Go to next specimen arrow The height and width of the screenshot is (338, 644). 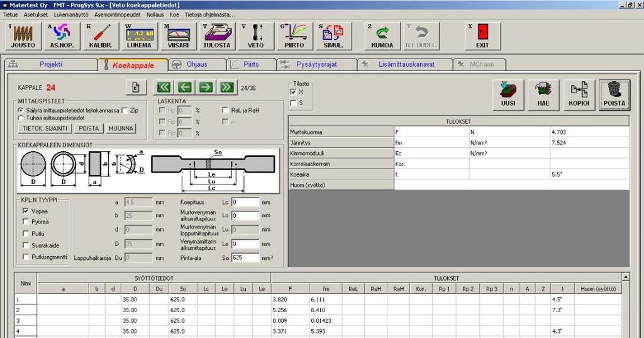(x=206, y=87)
